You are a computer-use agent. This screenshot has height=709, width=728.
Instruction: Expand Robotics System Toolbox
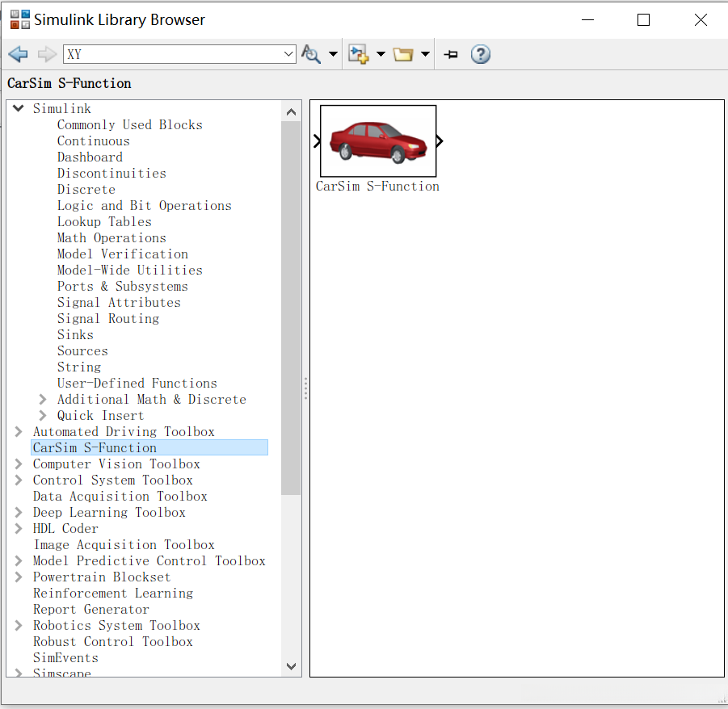coord(19,626)
